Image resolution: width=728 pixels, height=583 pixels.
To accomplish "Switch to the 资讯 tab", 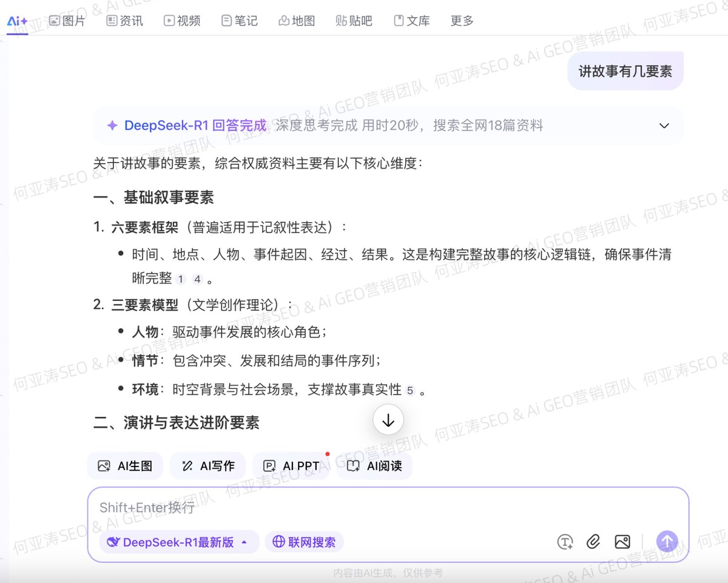I will (124, 21).
